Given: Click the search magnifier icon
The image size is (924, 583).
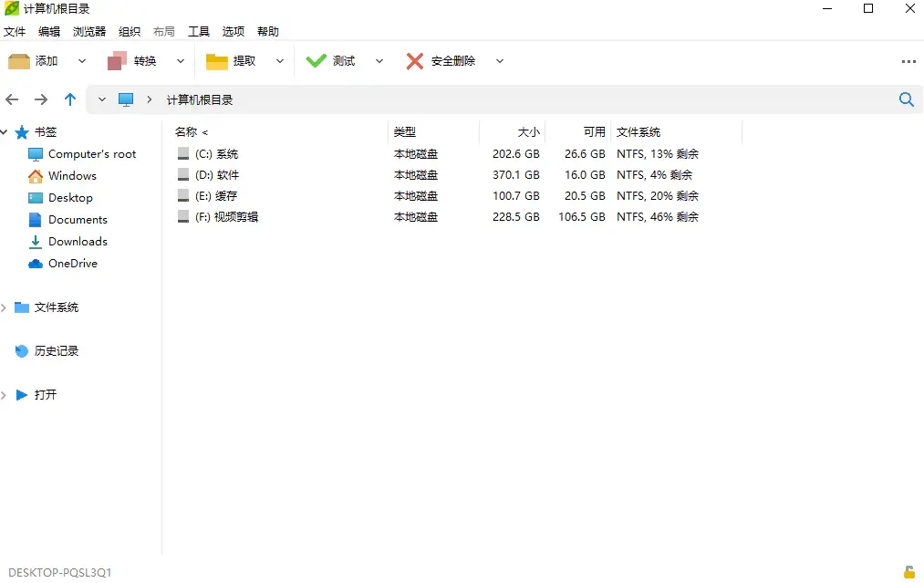Looking at the screenshot, I should 906,99.
